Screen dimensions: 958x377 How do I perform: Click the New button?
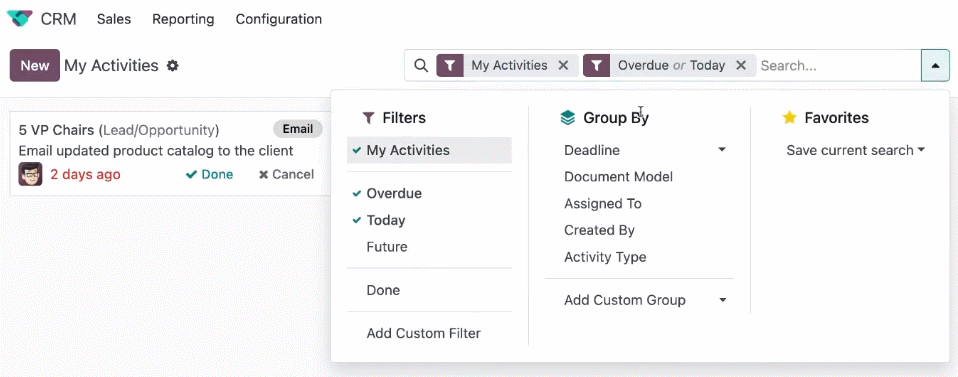click(x=35, y=65)
